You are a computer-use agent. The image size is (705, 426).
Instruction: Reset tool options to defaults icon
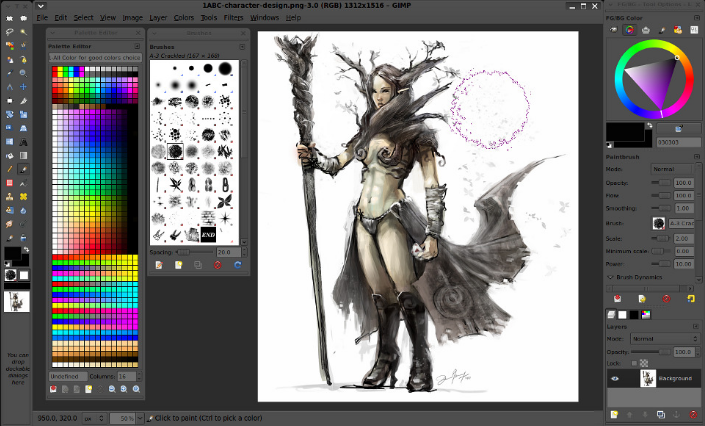[x=691, y=299]
